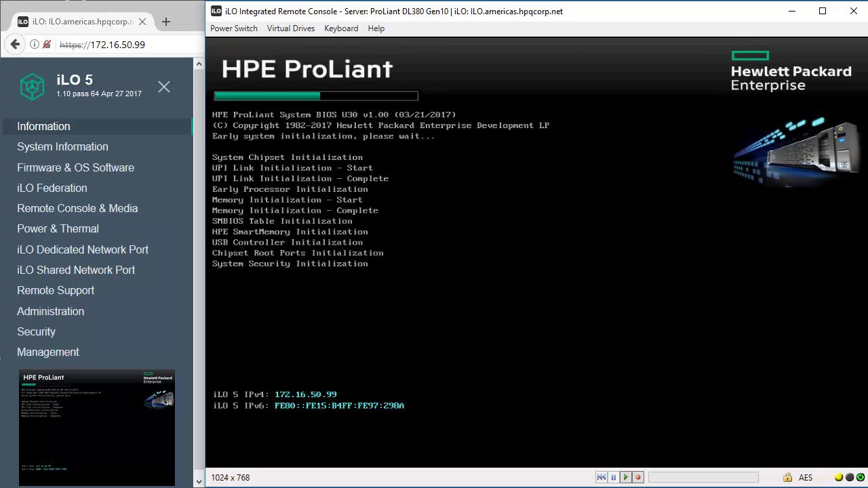The height and width of the screenshot is (488, 868).
Task: Click the insecure connection lock icon
Action: pos(47,45)
